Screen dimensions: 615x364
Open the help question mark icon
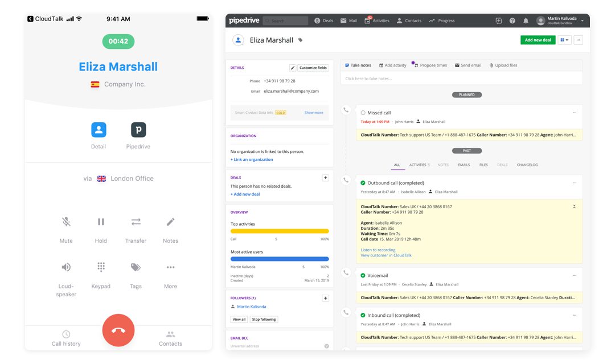click(x=512, y=21)
